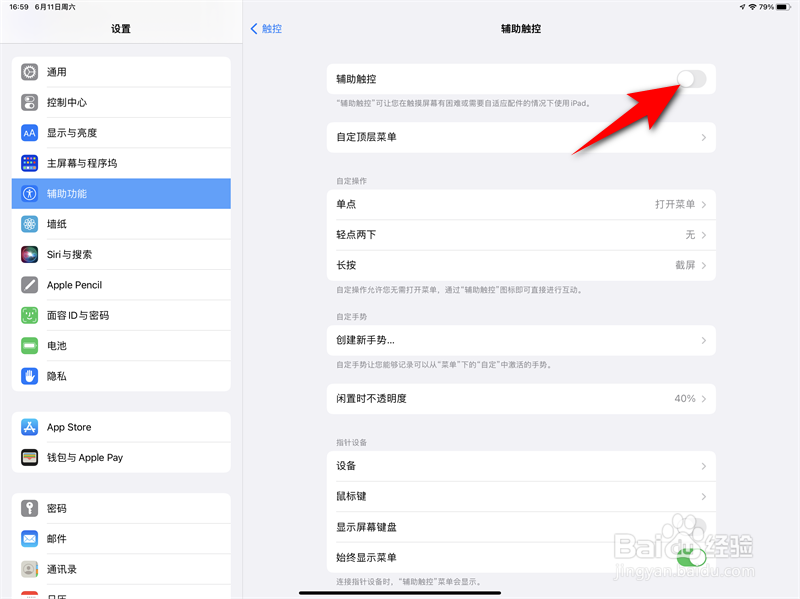
Task: Select App Store in sidebar
Action: point(121,427)
